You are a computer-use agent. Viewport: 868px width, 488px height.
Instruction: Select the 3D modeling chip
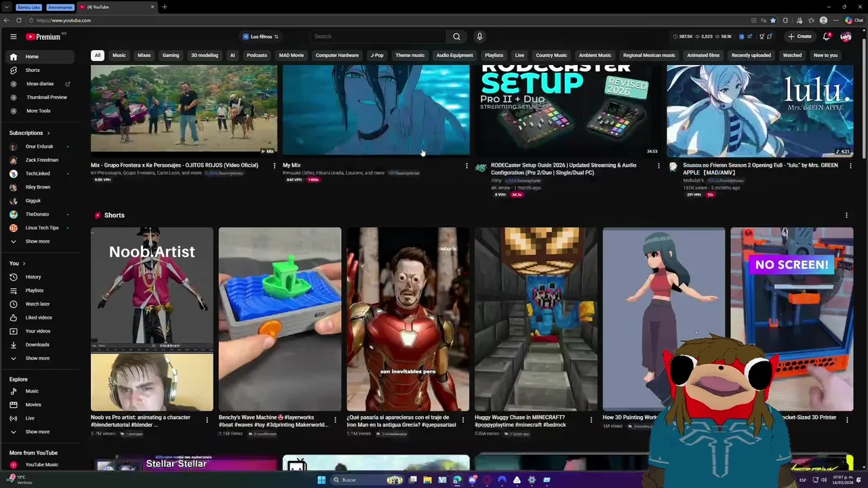tap(205, 56)
